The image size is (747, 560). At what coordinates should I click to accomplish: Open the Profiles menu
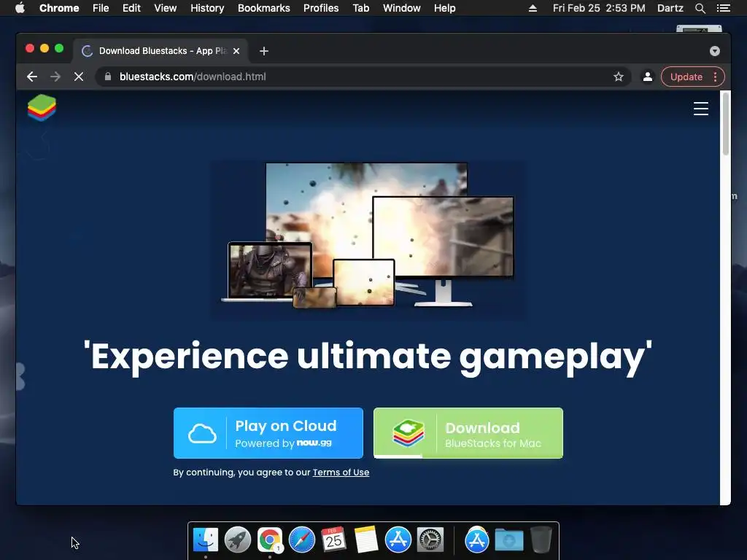pos(321,8)
